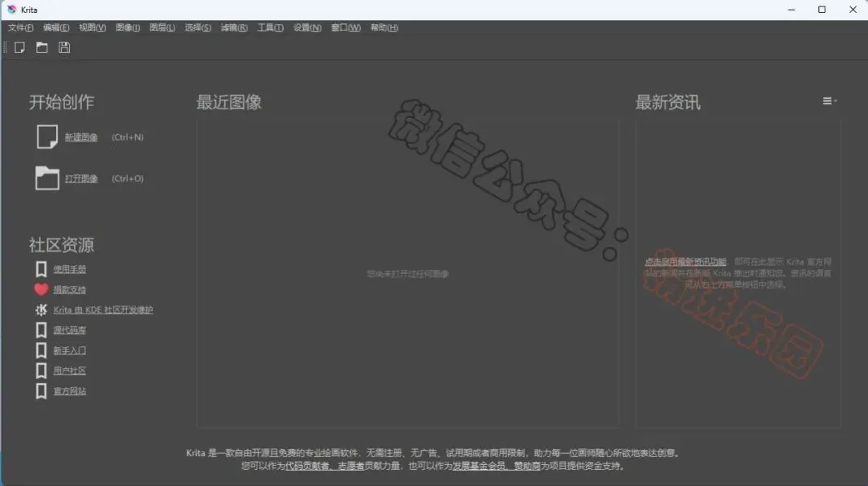Open the 帮助(H) menu

[384, 27]
